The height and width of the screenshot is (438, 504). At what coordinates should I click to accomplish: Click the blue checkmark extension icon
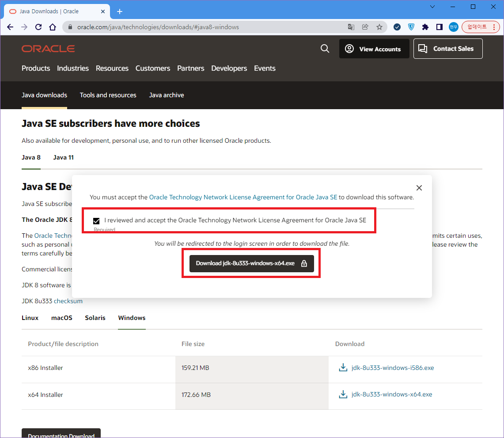[x=397, y=27]
